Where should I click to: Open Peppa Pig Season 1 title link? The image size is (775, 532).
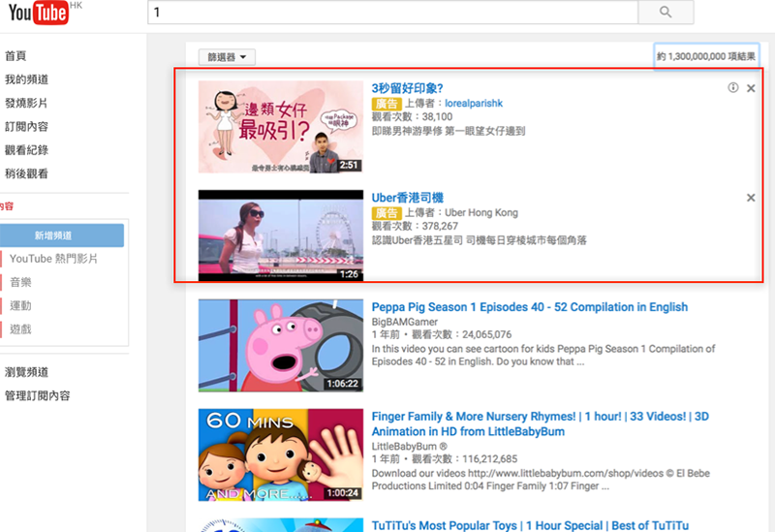(529, 307)
